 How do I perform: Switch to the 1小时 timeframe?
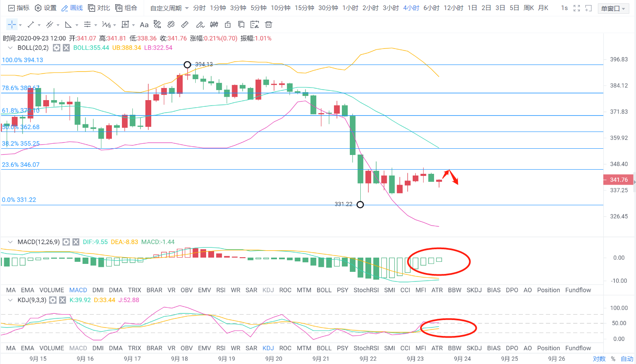(x=350, y=8)
